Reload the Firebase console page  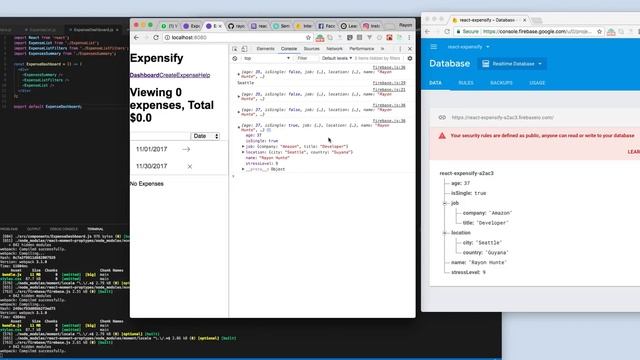(x=447, y=31)
